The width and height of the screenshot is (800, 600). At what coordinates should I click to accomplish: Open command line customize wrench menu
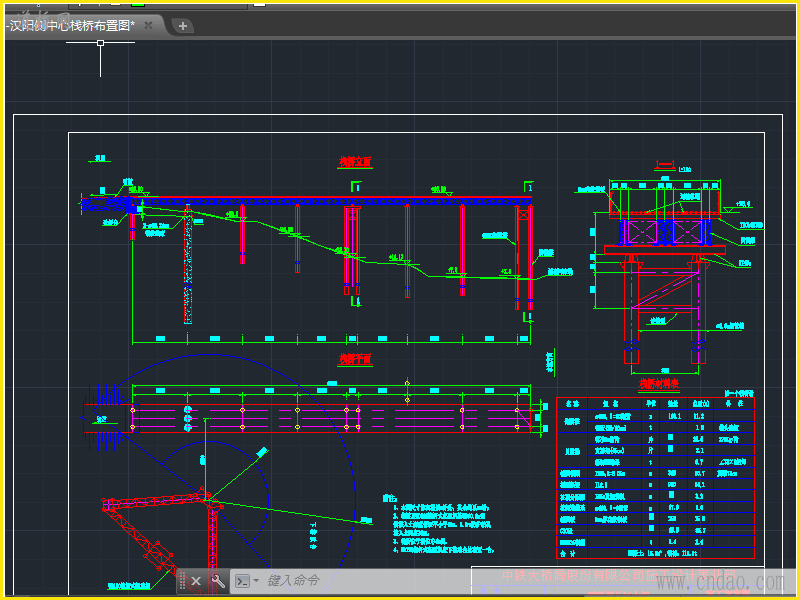218,581
